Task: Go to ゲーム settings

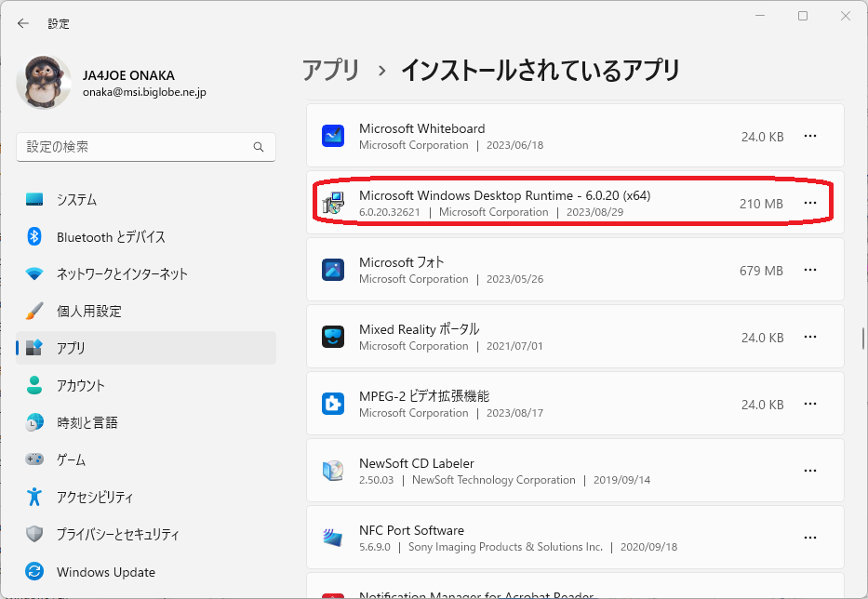Action: pos(146,459)
